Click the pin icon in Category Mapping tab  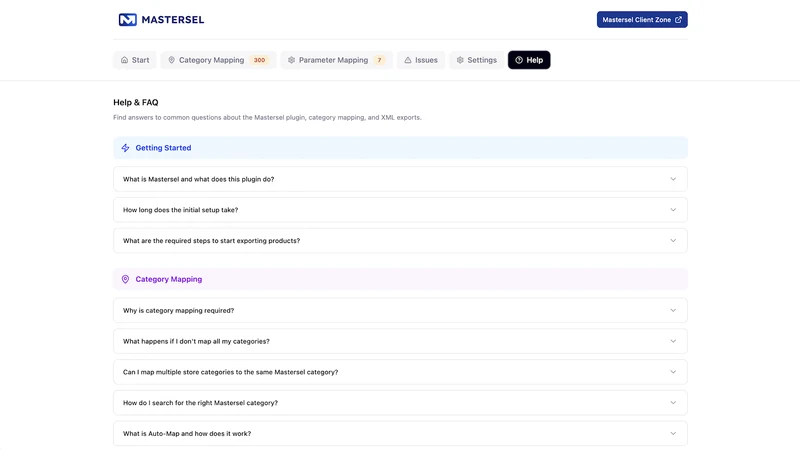click(x=171, y=60)
